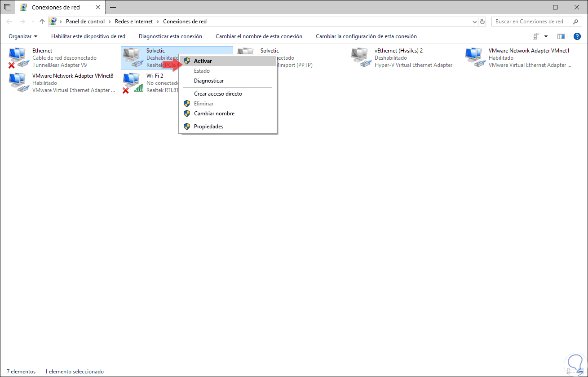588x377 pixels.
Task: Navigate up one level with the arrow
Action: click(x=42, y=21)
